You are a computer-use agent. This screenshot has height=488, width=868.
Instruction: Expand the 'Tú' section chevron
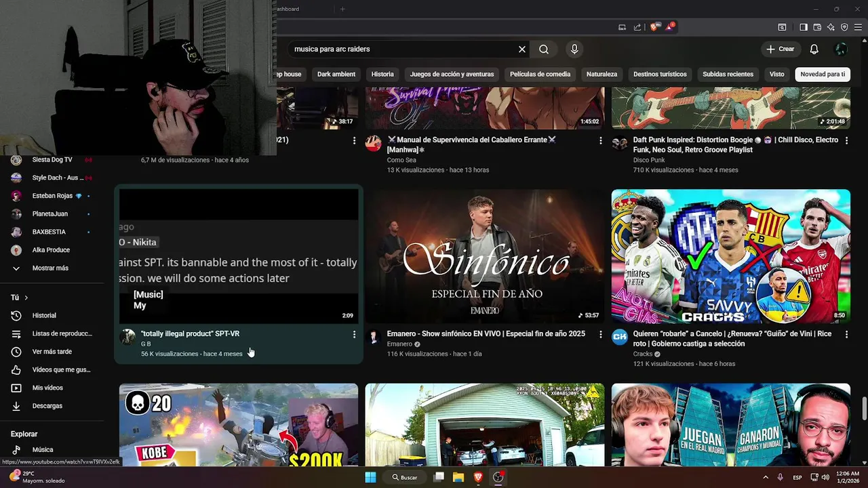[x=26, y=298]
